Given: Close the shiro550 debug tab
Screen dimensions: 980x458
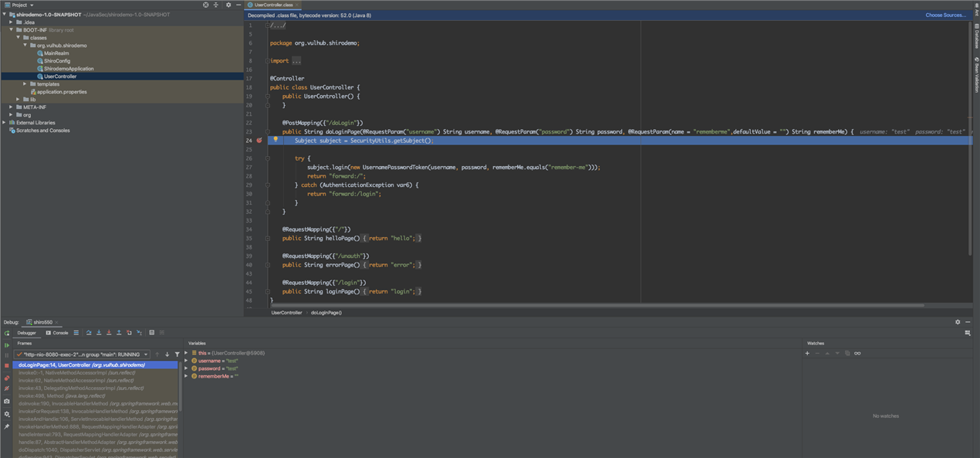Looking at the screenshot, I should (56, 322).
